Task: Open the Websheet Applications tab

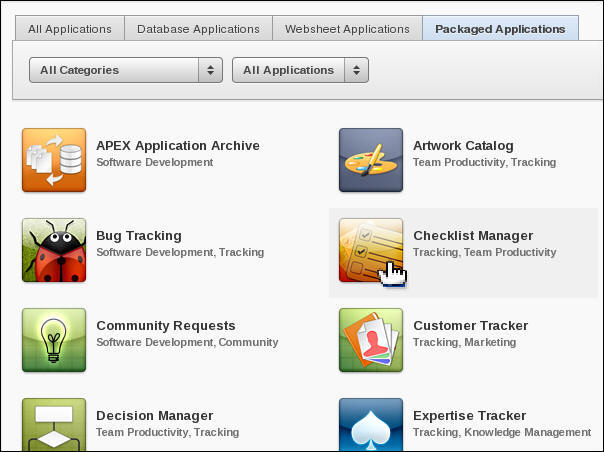Action: point(347,29)
